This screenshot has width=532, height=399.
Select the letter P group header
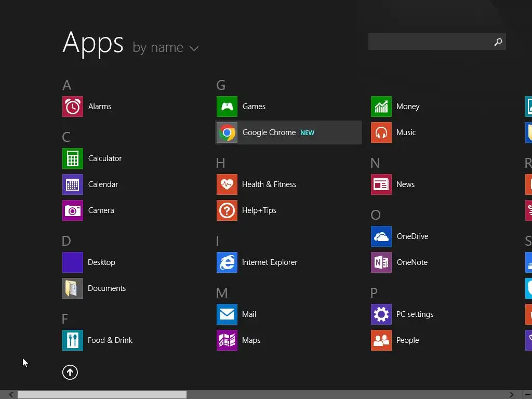click(x=374, y=293)
